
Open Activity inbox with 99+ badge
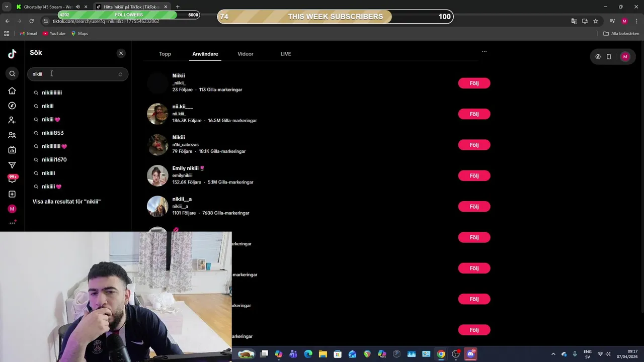[x=12, y=179]
